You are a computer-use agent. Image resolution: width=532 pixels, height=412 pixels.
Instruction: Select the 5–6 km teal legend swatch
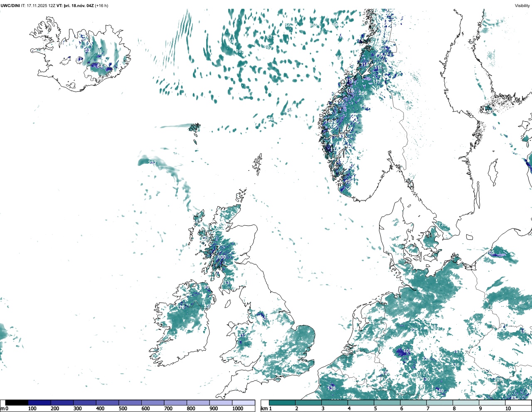pos(387,402)
